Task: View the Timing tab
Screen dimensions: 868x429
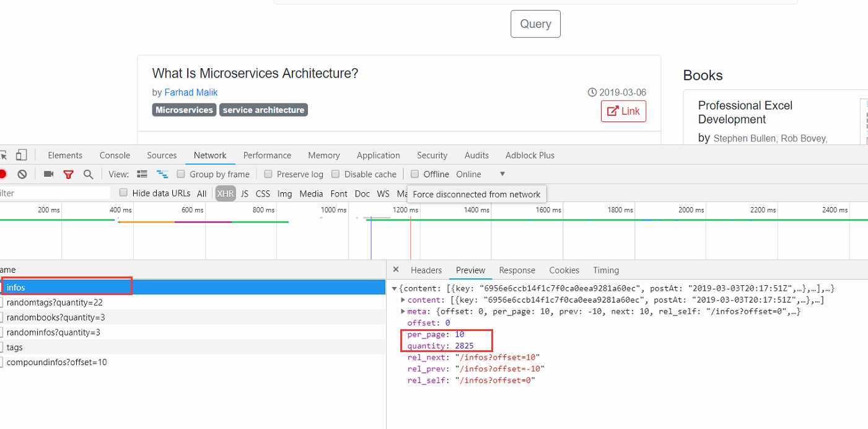Action: [x=605, y=270]
